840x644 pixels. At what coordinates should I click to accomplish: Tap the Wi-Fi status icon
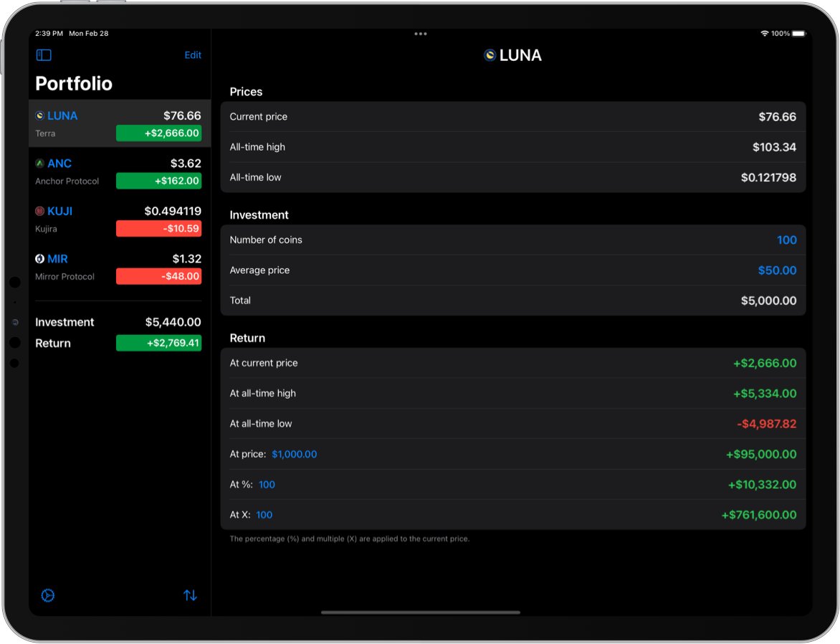click(x=765, y=33)
